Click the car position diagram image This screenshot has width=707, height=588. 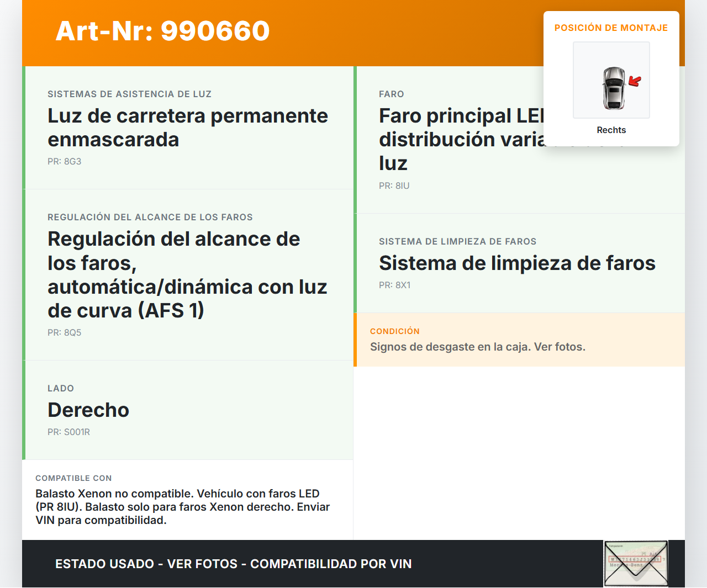pyautogui.click(x=611, y=81)
